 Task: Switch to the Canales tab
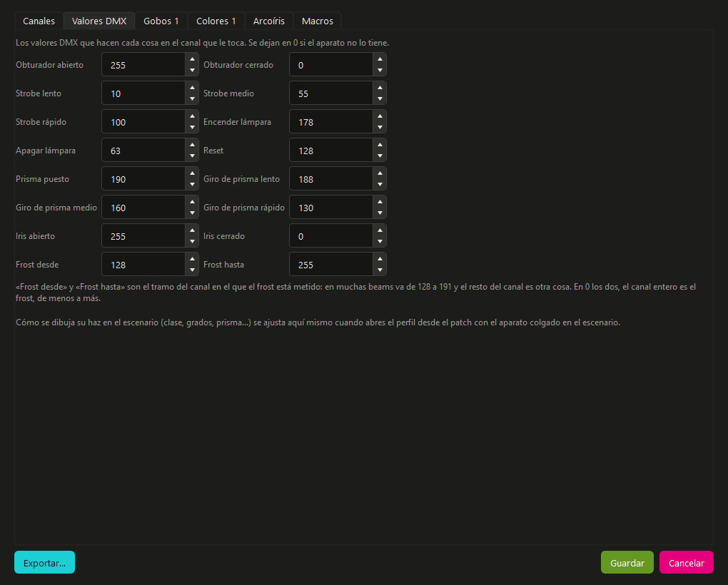(39, 21)
